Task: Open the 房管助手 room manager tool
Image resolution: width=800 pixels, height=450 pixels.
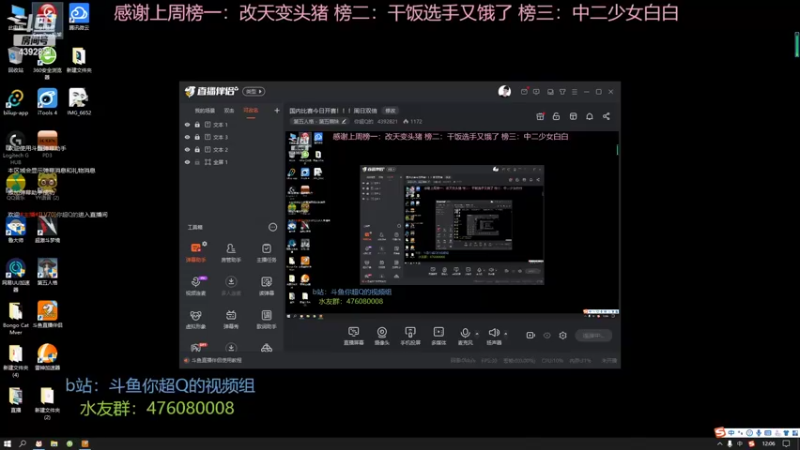Action: click(x=231, y=253)
